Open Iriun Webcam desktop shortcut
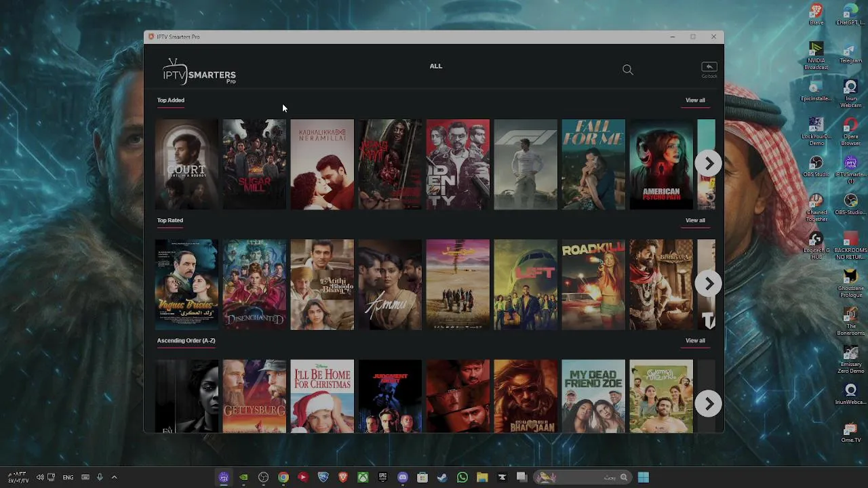Viewport: 868px width, 488px height. [x=850, y=94]
